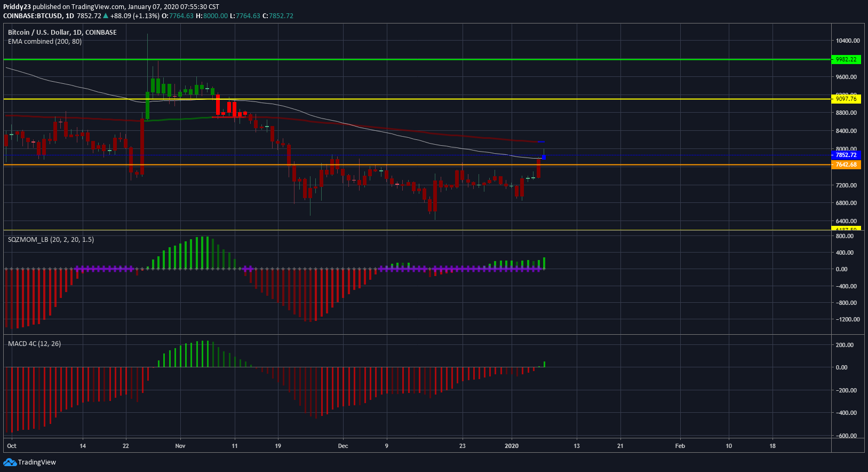Click the 10400.00 price axis label
This screenshot has height=472, width=868.
(x=848, y=41)
